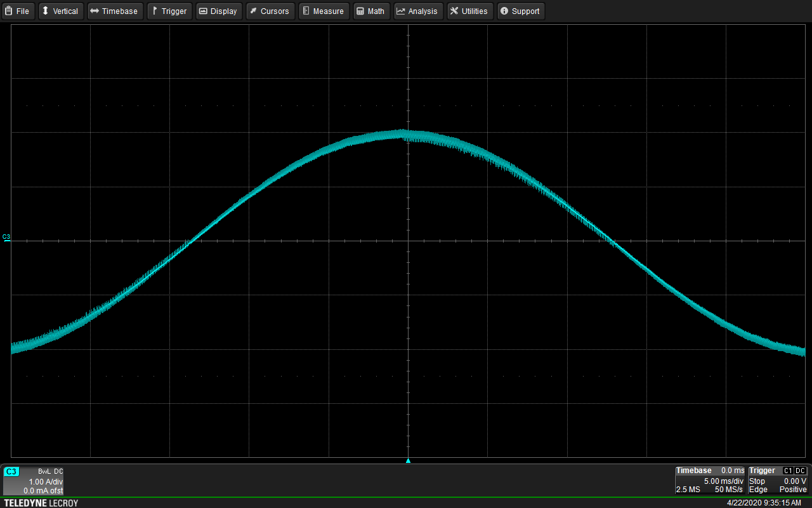This screenshot has width=812, height=508.
Task: Open the Support info menu
Action: tap(520, 11)
